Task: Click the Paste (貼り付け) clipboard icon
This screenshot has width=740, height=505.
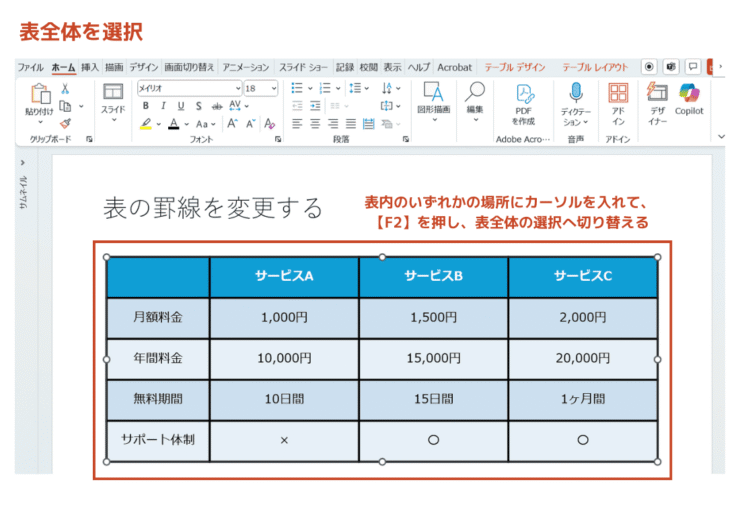Action: pos(41,93)
